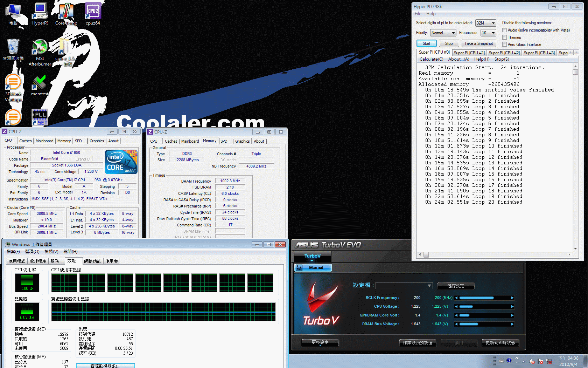Open the language bar options arrow in the tray
The height and width of the screenshot is (368, 588).
click(517, 362)
